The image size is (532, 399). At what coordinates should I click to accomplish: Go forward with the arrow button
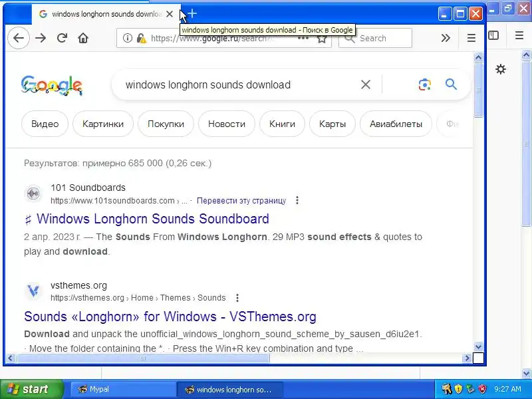[41, 38]
